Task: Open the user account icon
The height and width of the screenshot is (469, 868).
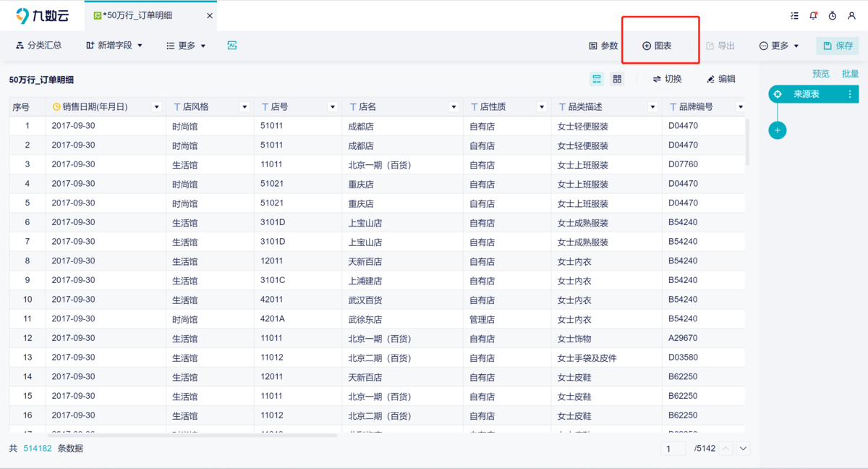Action: 851,16
